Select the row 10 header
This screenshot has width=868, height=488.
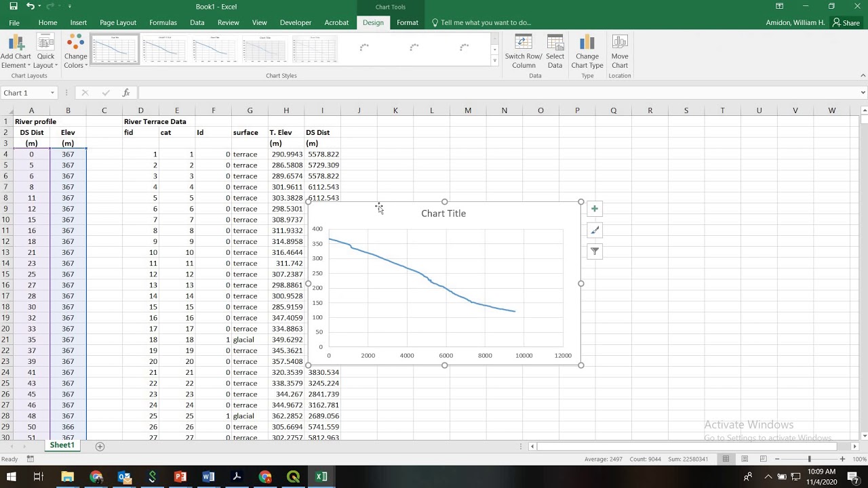[x=5, y=220]
